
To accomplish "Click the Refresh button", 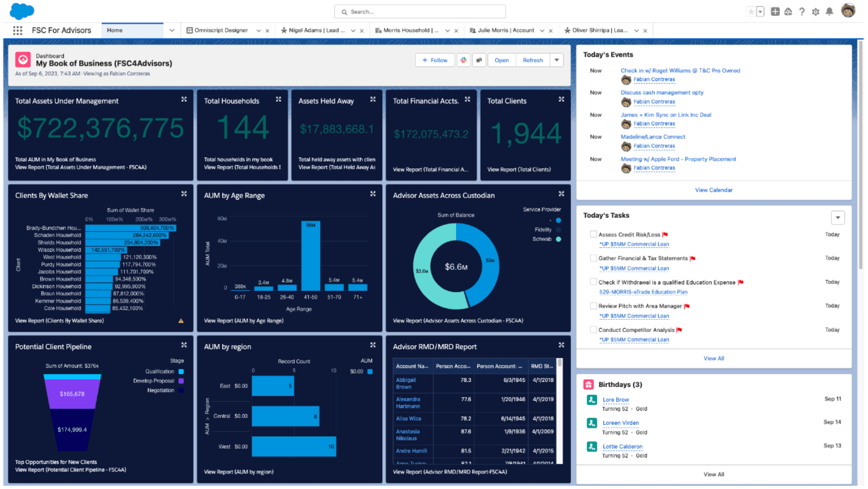I will 533,60.
